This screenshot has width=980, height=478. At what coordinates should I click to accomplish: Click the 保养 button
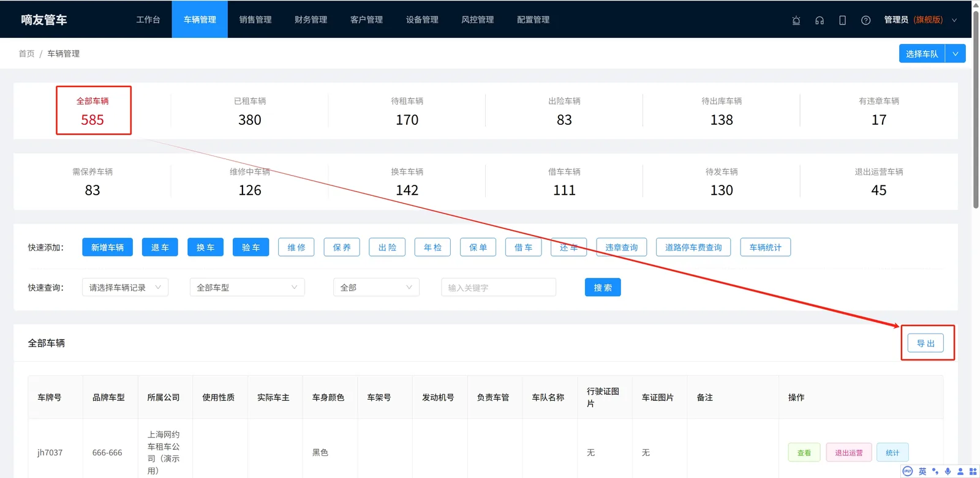coord(342,247)
